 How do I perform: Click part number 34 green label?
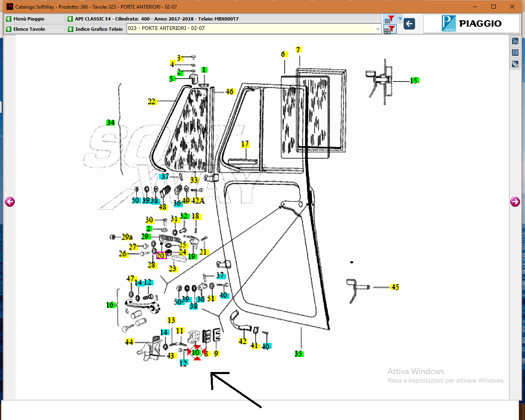(x=110, y=122)
